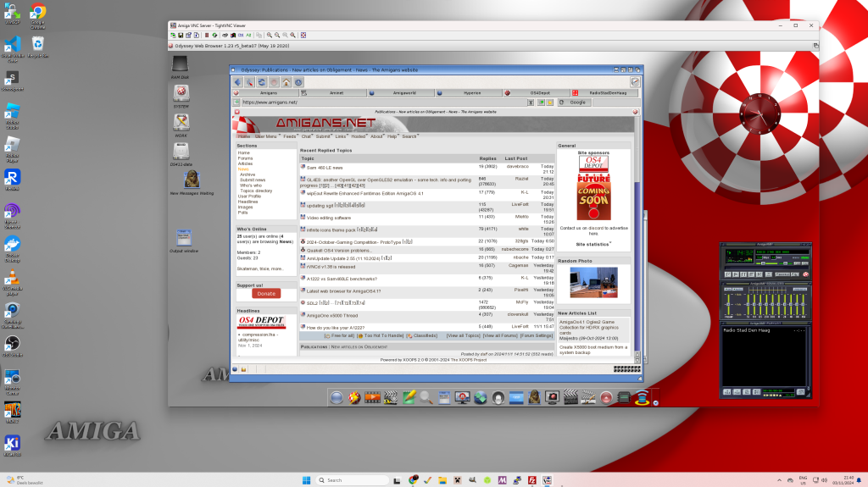The image size is (868, 487).
Task: Click the red Donate button
Action: (x=266, y=293)
